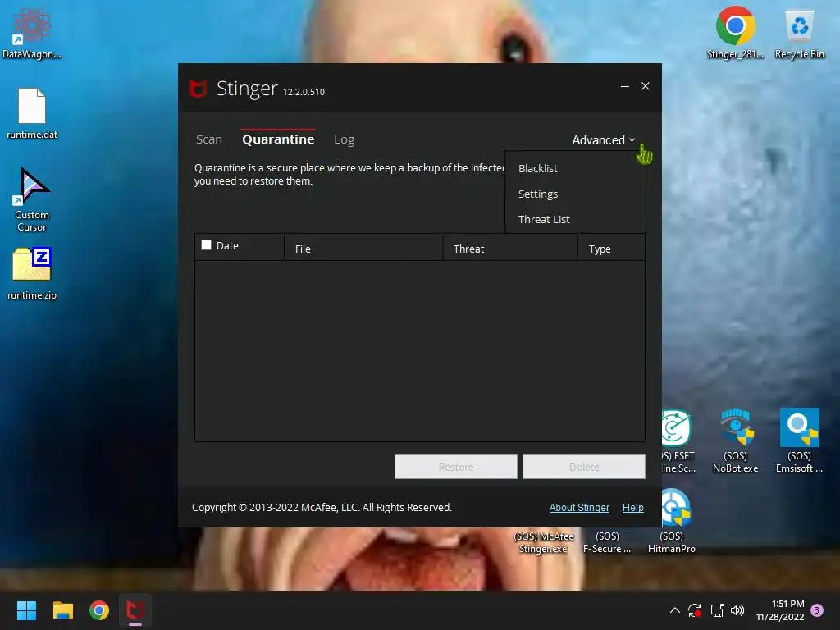Open the network tray icon

(x=717, y=610)
